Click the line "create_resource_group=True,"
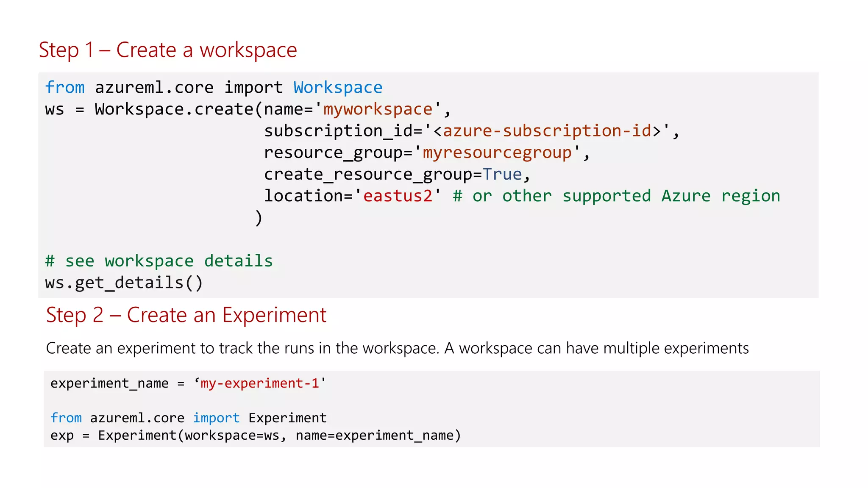 pyautogui.click(x=397, y=174)
